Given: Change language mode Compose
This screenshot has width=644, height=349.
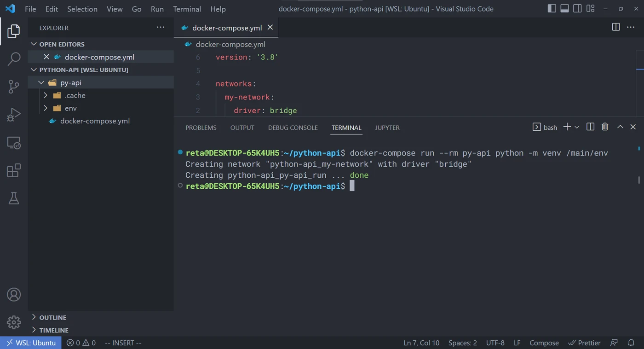Looking at the screenshot, I should [x=544, y=343].
